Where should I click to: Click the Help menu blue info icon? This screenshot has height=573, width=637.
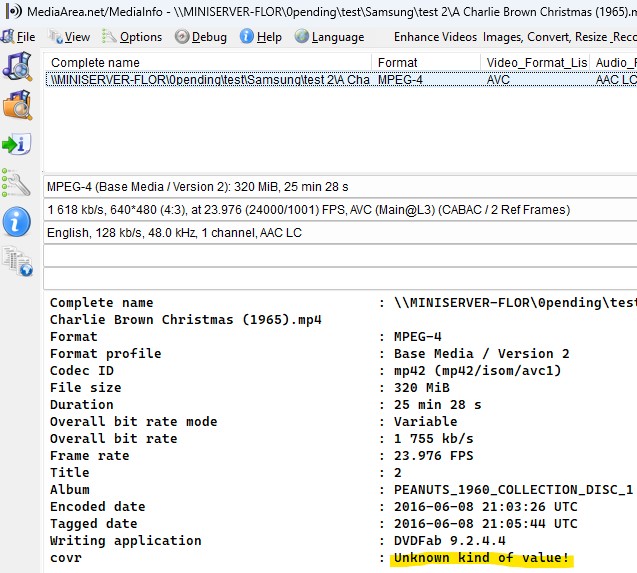pos(247,37)
